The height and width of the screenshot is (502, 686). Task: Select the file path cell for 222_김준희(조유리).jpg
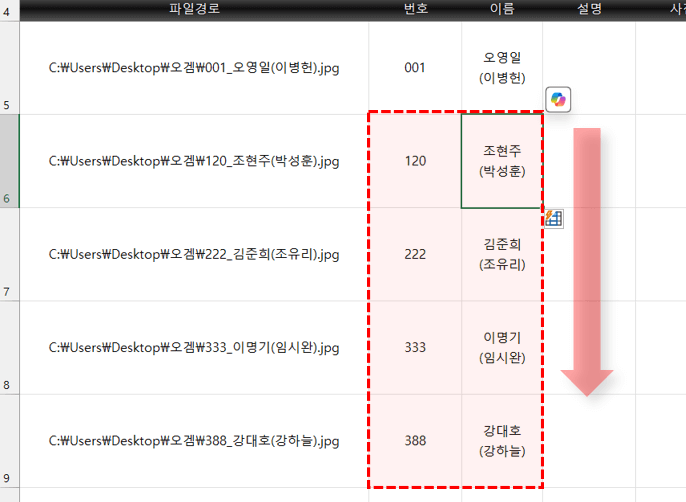pos(194,254)
